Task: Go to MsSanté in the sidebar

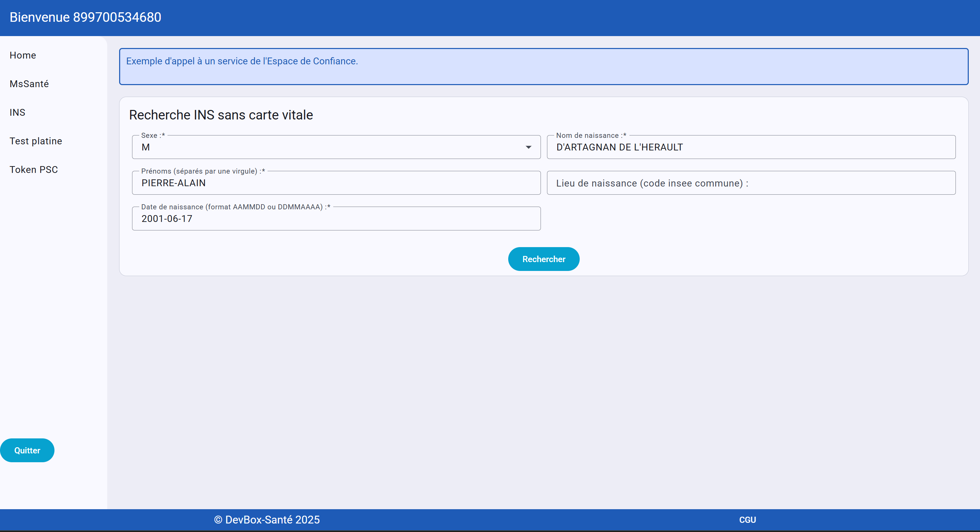Action: pyautogui.click(x=29, y=84)
